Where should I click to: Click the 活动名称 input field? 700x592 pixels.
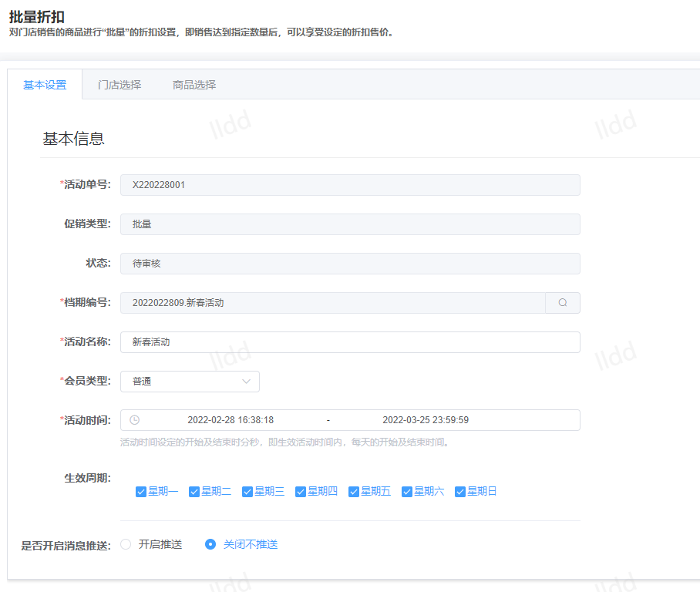pos(350,342)
